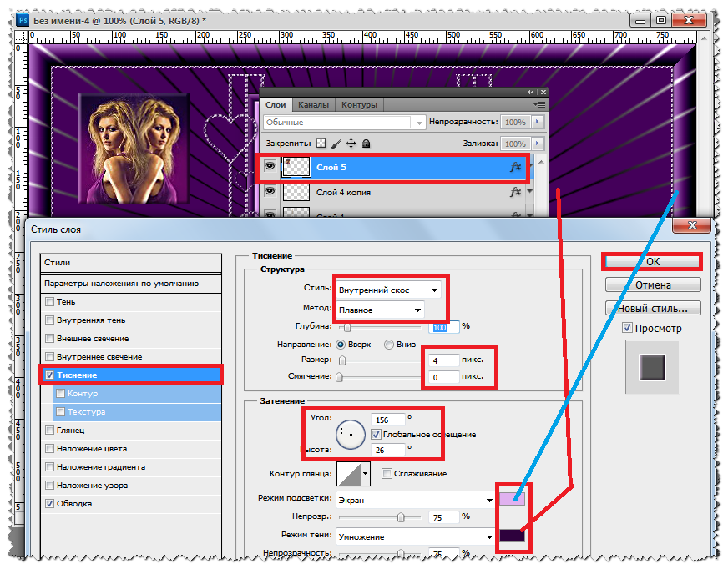
Task: Click the angle dial control
Action: (351, 435)
